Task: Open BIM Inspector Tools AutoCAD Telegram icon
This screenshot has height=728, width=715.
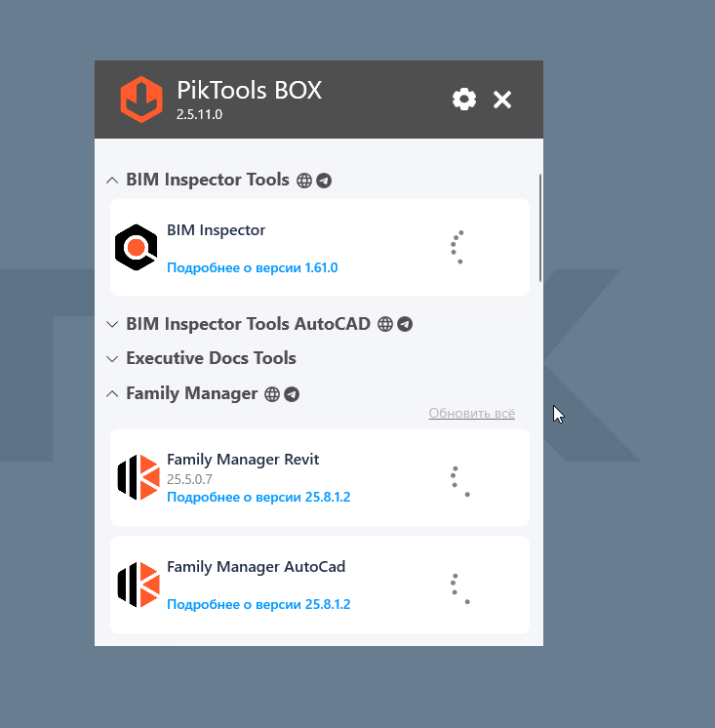Action: [405, 324]
